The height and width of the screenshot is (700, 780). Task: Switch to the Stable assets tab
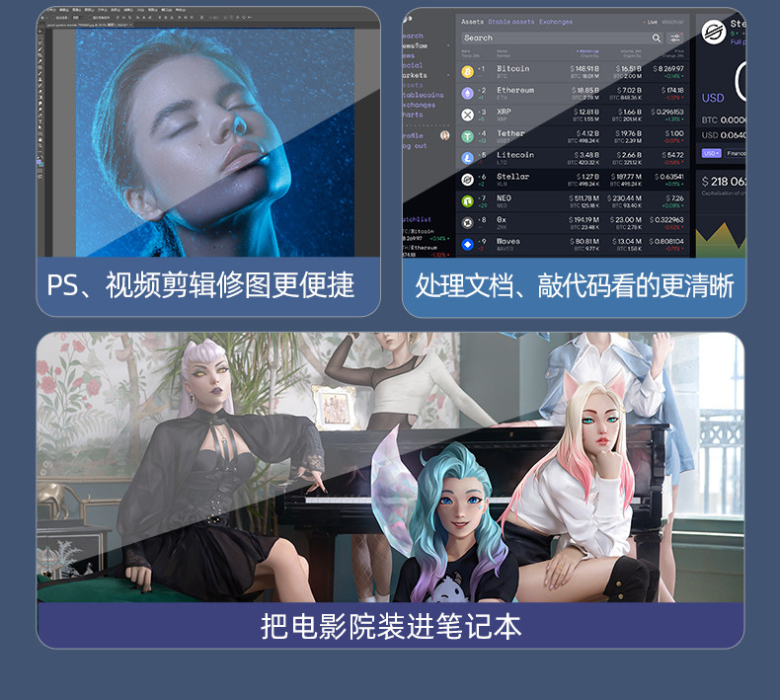click(x=510, y=22)
